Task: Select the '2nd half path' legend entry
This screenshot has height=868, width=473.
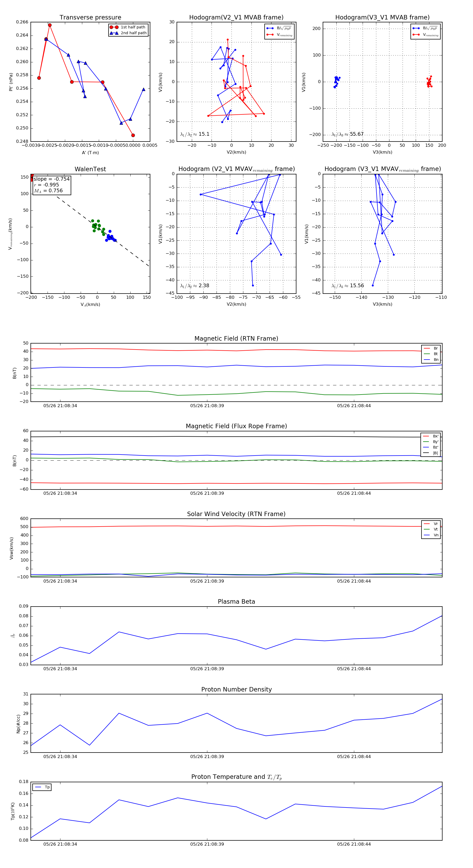Action: 128,33
